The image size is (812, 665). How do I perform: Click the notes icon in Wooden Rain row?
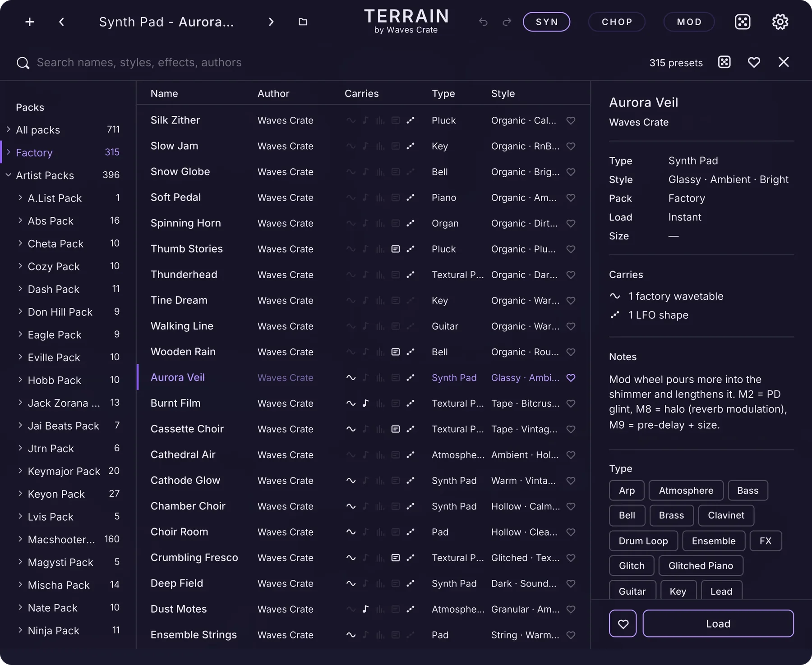396,352
